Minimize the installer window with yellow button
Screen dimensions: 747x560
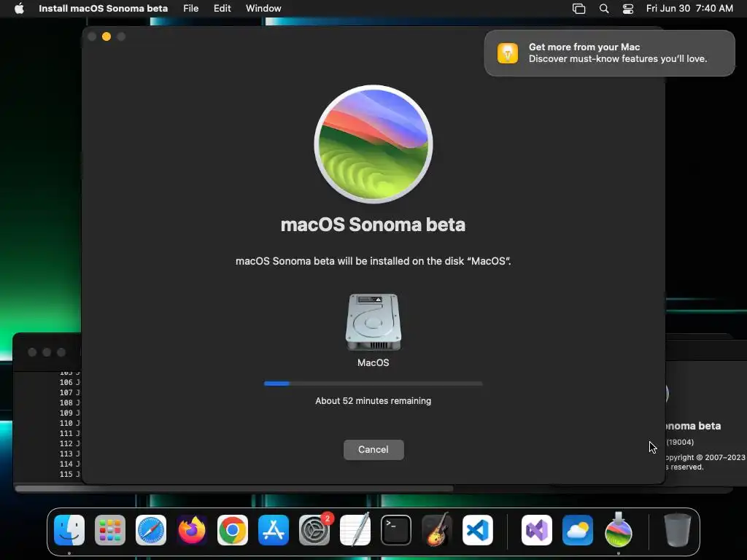pos(107,36)
